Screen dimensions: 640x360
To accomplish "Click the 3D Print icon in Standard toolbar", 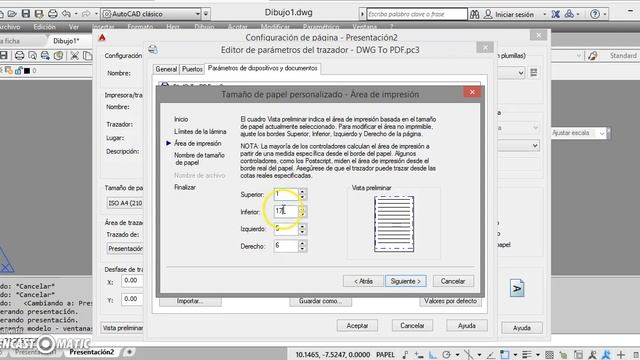I will 58,56.
